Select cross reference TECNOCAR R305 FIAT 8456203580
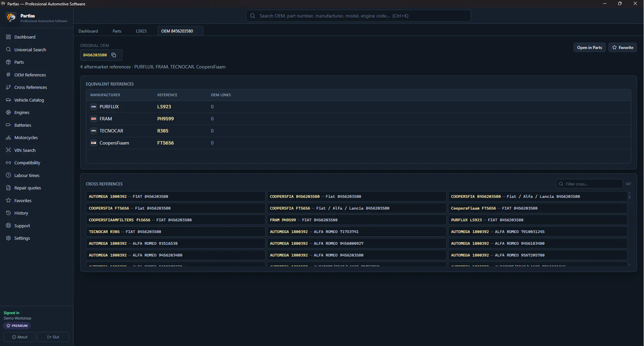644x346 pixels. click(x=175, y=232)
